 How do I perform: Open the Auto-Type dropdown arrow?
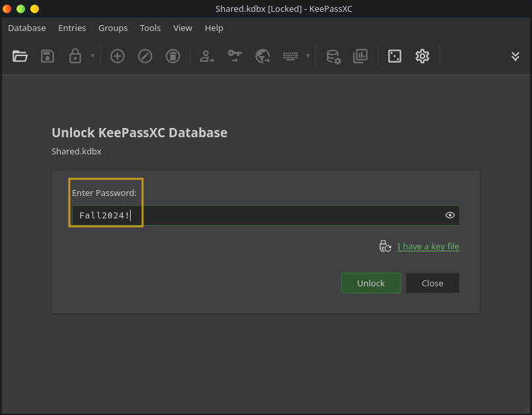point(308,56)
